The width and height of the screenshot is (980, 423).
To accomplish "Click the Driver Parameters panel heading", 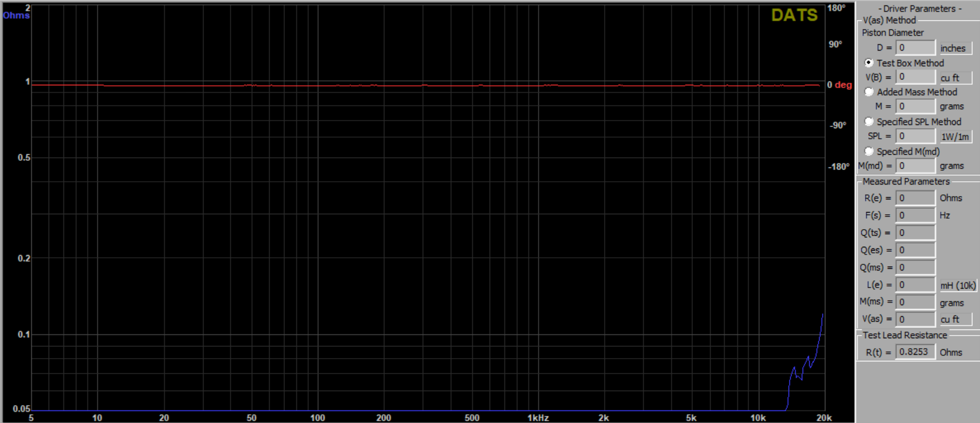I will point(920,9).
